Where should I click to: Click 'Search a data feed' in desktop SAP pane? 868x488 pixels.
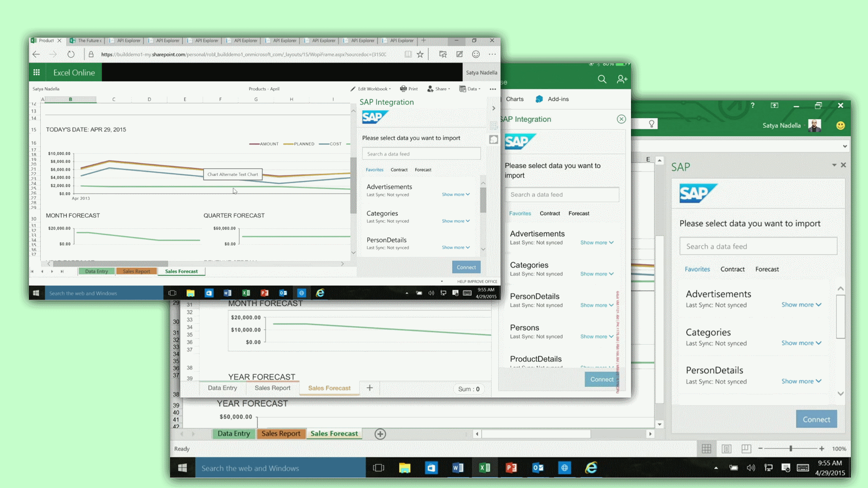[x=758, y=246]
